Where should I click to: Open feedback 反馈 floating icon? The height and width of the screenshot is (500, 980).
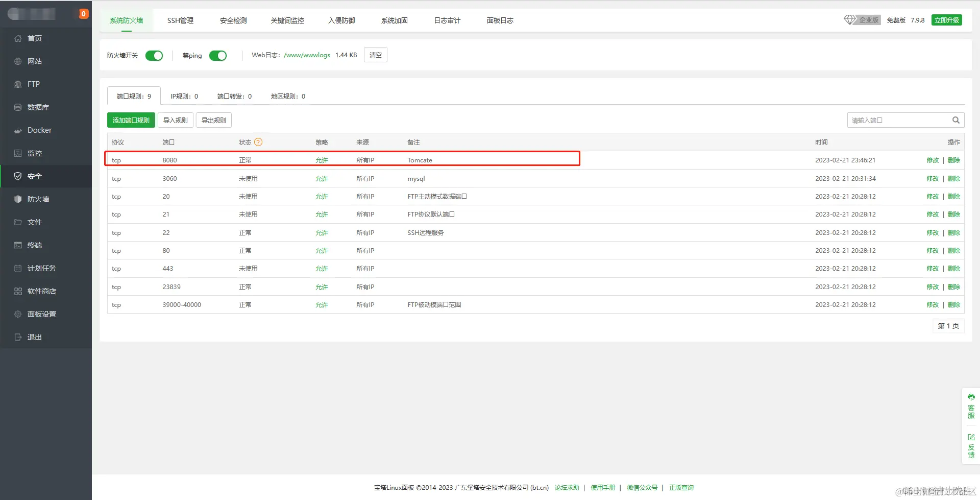(x=971, y=446)
